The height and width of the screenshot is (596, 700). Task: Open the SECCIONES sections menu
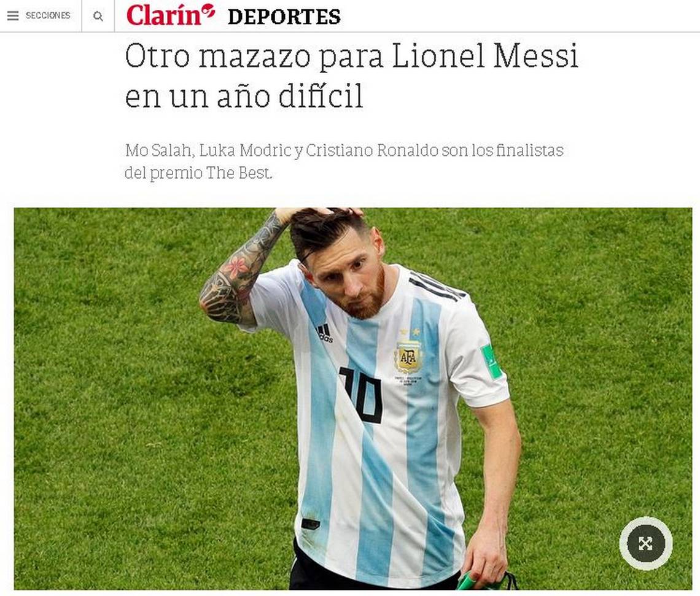point(48,15)
